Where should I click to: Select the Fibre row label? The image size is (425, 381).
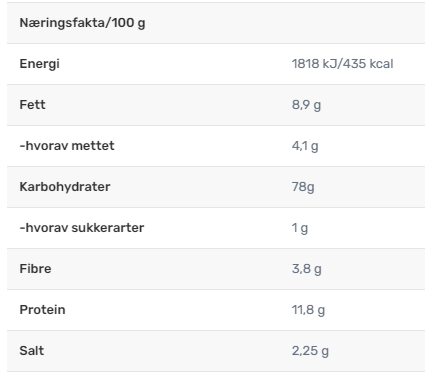coord(35,269)
